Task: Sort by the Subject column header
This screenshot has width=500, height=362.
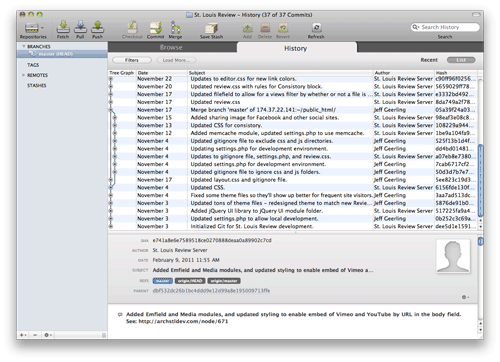Action: (280, 73)
